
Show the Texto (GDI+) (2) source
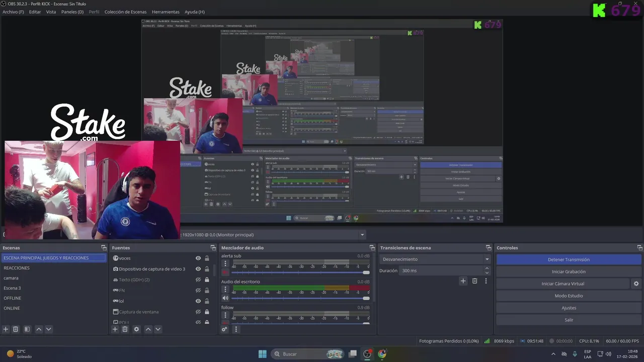click(x=198, y=280)
